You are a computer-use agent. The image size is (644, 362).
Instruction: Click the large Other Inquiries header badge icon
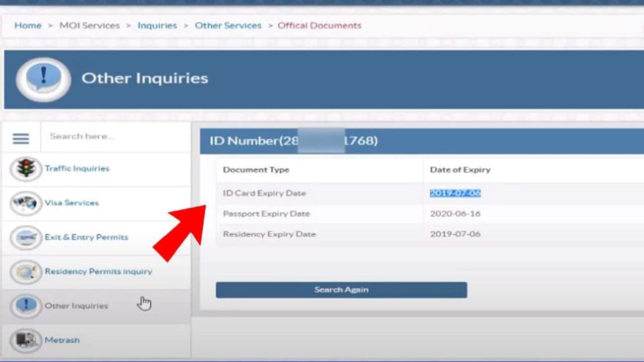click(43, 79)
